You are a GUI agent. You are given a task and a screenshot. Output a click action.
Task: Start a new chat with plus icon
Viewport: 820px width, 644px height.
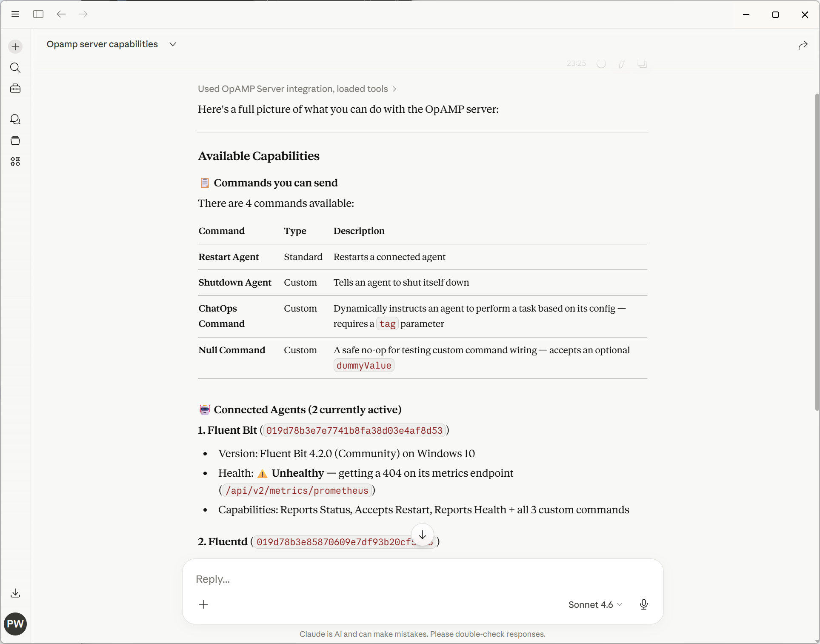[15, 47]
